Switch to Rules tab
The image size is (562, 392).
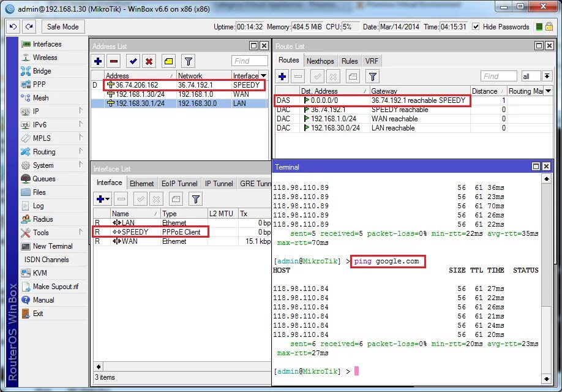click(350, 61)
